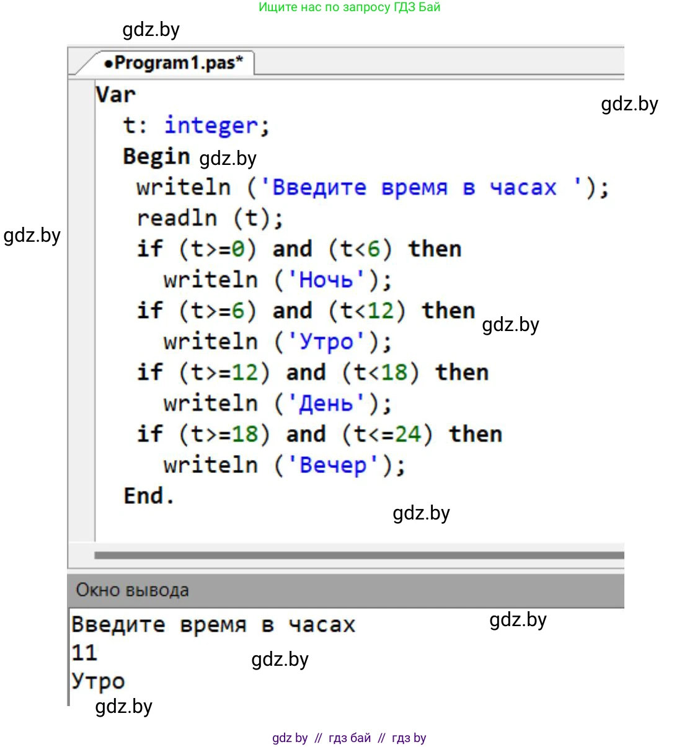Image resolution: width=700 pixels, height=747 pixels.
Task: Click the writeln ('Ночь') statement
Action: coord(277,280)
